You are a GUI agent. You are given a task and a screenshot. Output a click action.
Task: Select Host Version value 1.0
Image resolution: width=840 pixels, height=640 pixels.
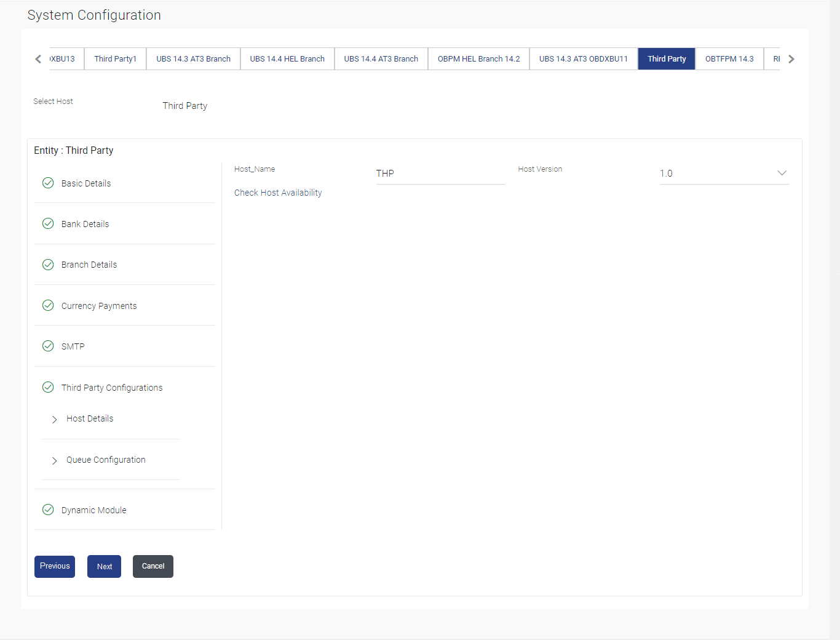(666, 174)
